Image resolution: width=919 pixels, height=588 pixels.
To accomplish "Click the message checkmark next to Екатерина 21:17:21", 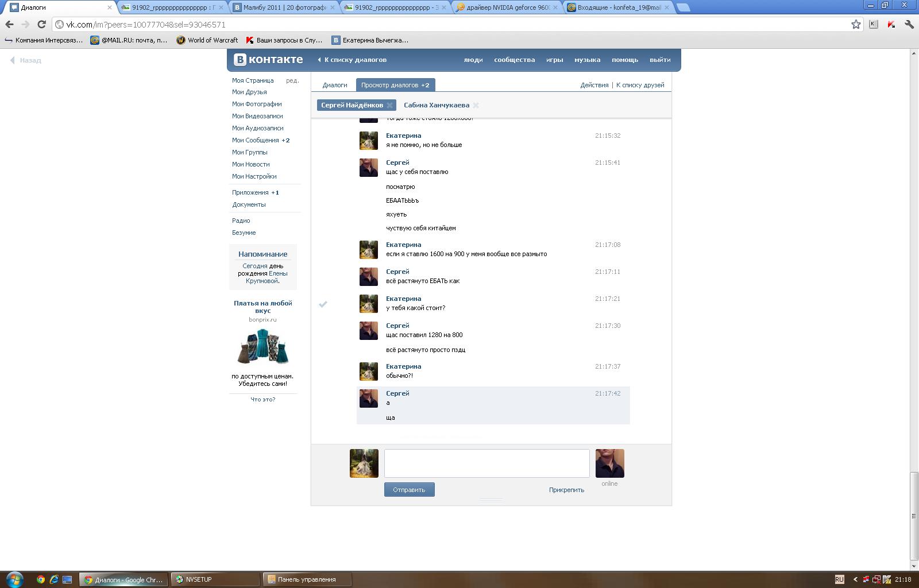I will 323,304.
